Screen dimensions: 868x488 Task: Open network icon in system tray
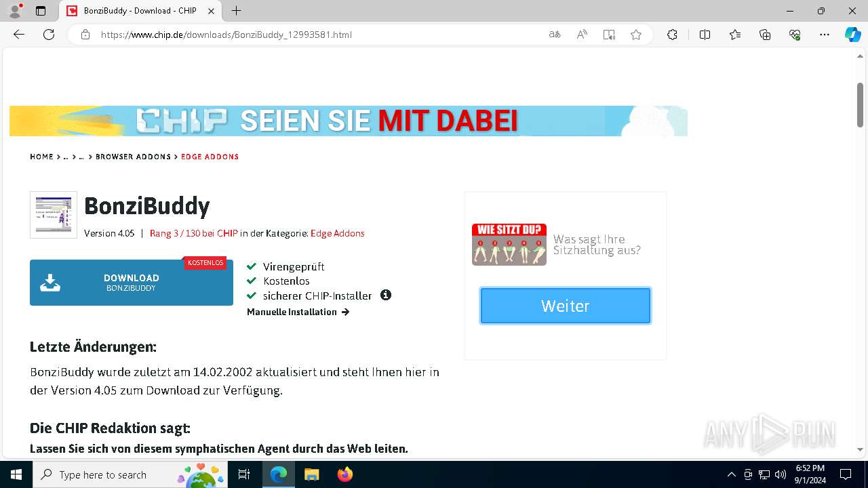point(764,474)
